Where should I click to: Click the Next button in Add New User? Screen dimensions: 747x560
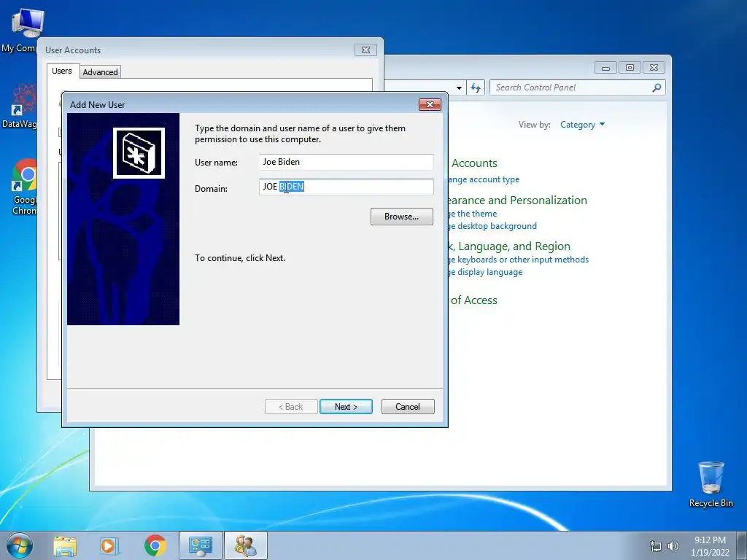tap(346, 407)
